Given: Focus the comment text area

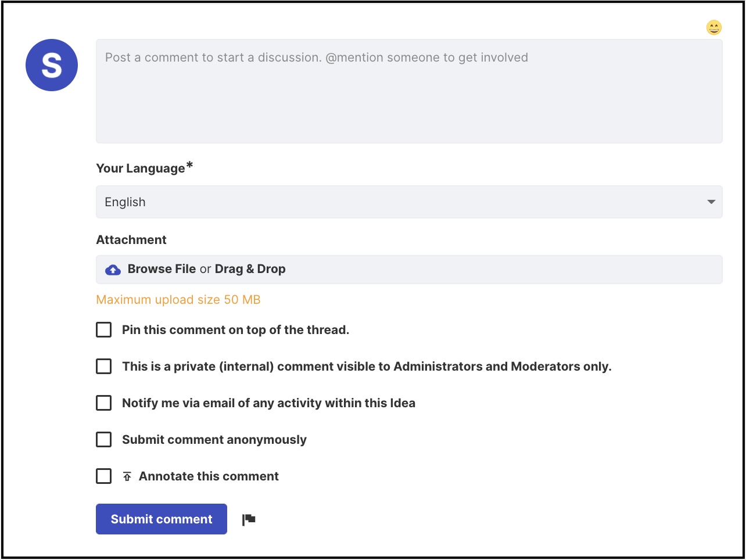Looking at the screenshot, I should click(409, 91).
